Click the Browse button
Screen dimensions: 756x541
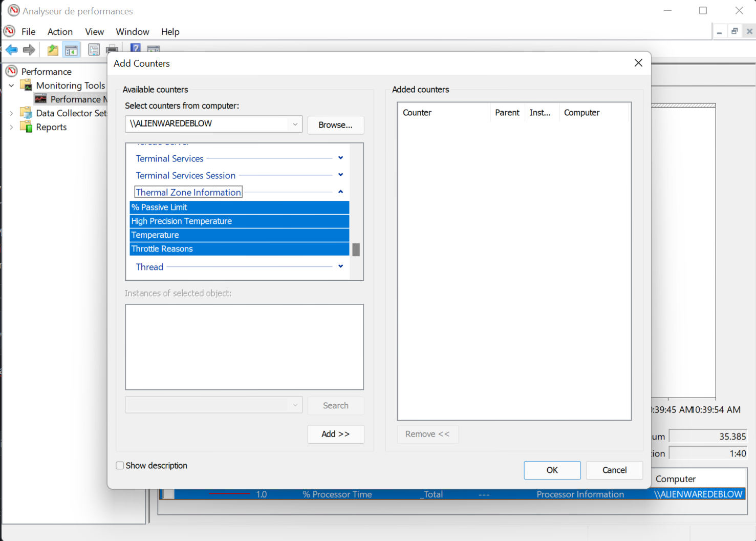(x=335, y=124)
